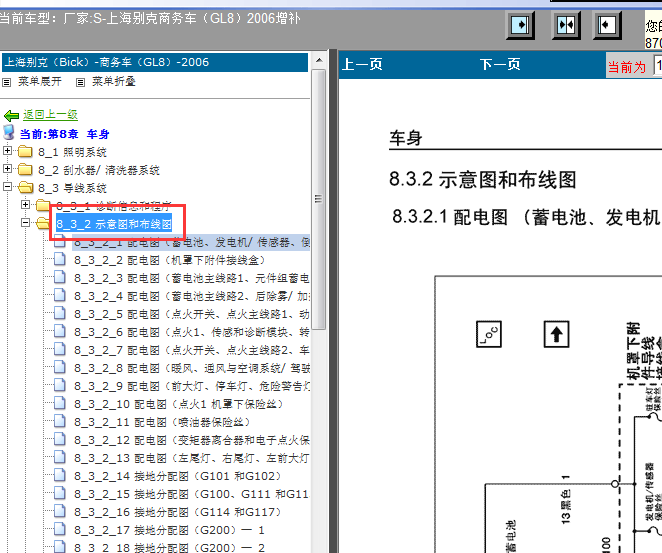The image size is (662, 553).
Task: Click the 菜单展开 list icon
Action: [6, 82]
